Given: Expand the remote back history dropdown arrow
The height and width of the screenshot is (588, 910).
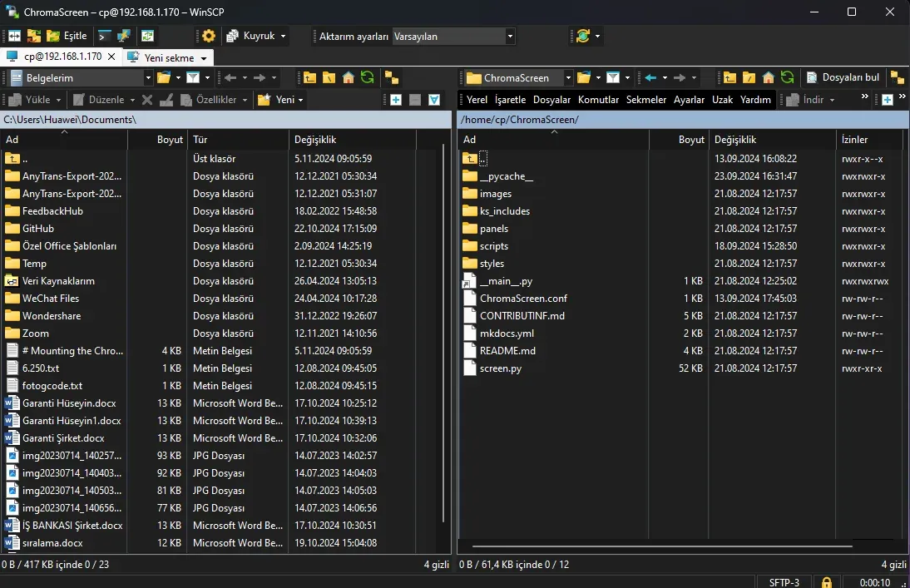Looking at the screenshot, I should [x=665, y=78].
